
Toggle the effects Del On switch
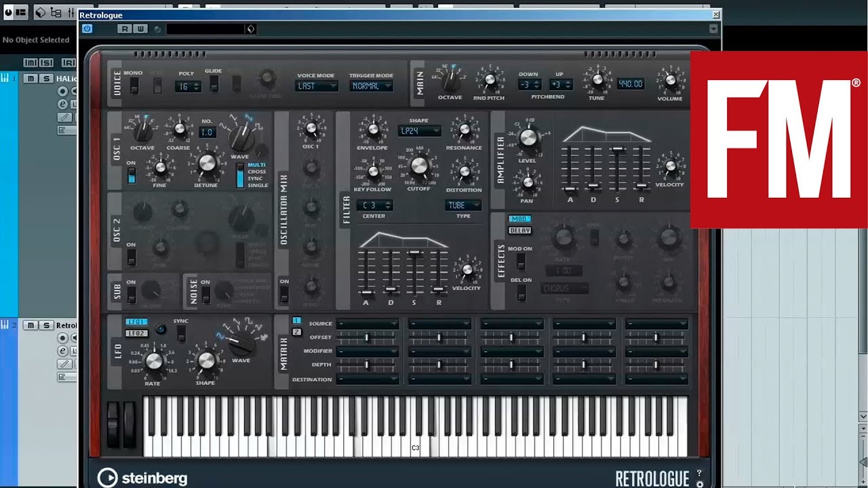pos(521,292)
